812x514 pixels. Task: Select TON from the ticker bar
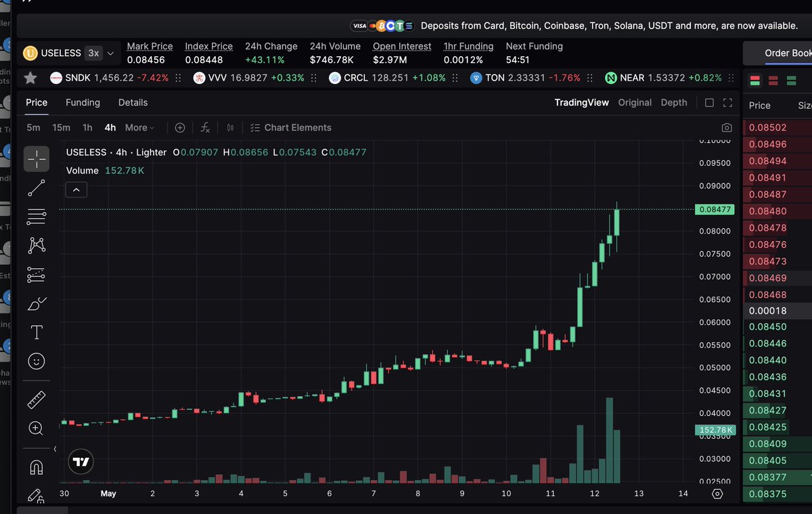(525, 78)
